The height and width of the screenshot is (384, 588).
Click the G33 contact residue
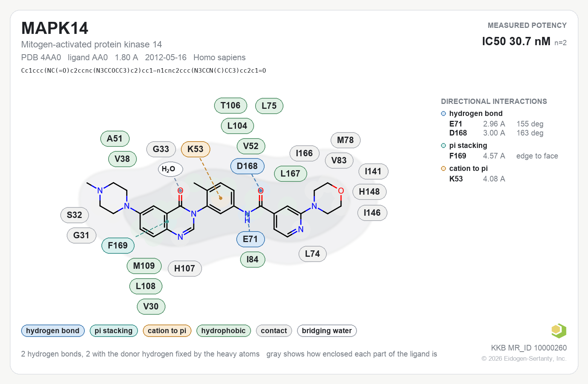tap(161, 149)
